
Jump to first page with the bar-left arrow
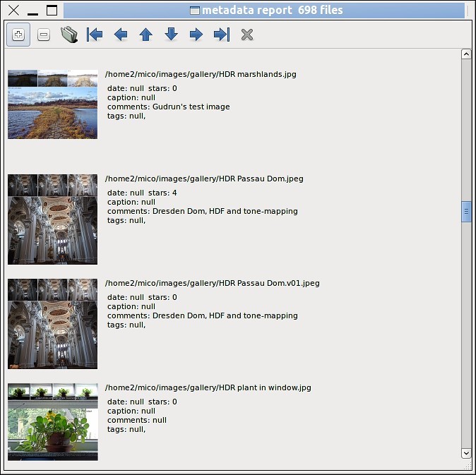(x=95, y=35)
